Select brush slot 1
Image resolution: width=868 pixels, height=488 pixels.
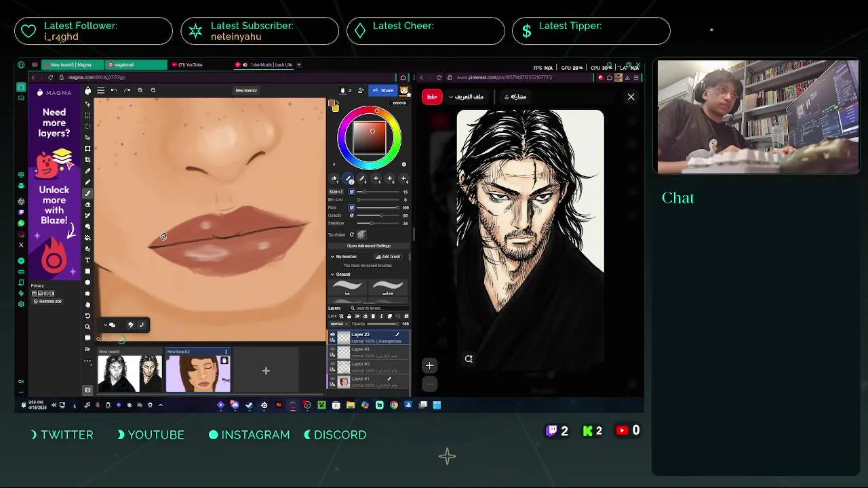pos(334,178)
